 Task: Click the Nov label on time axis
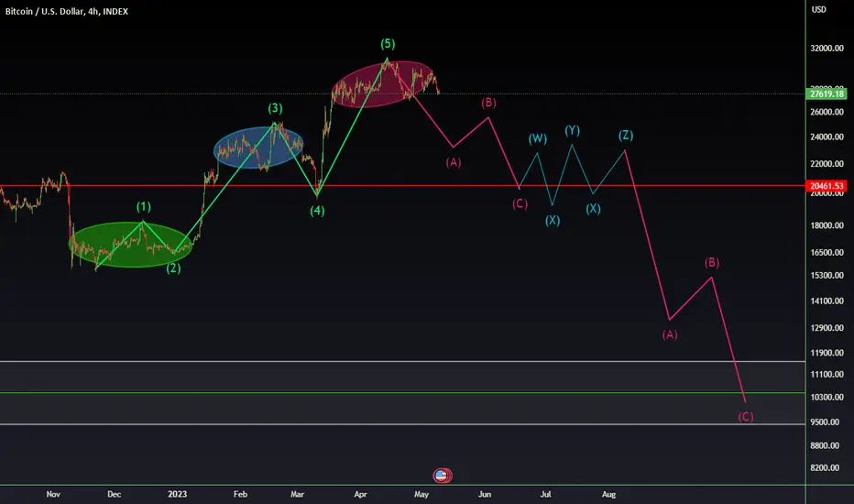[53, 495]
